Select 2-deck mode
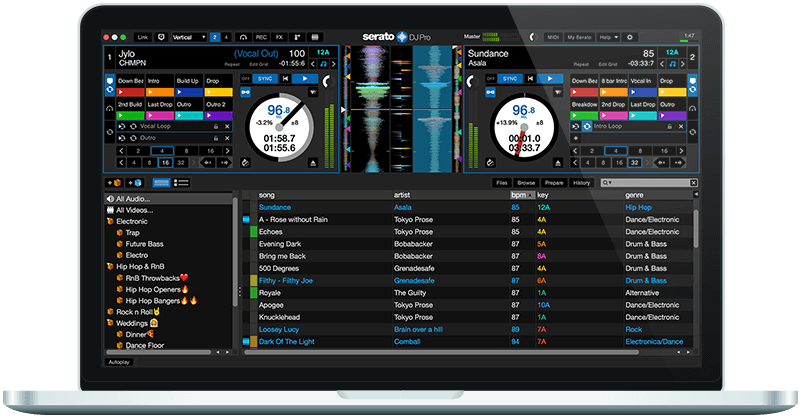The image size is (800, 417). click(x=215, y=37)
